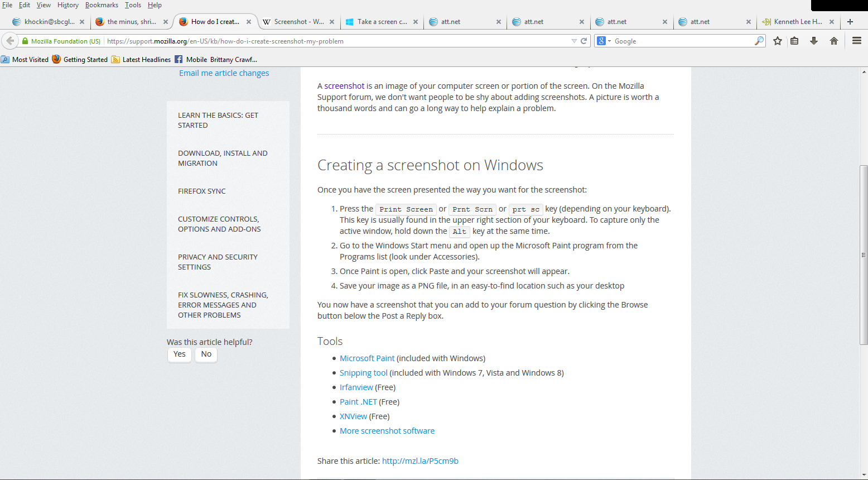Answer Yes to article helpful
Screen dimensions: 868x480
[x=179, y=354]
